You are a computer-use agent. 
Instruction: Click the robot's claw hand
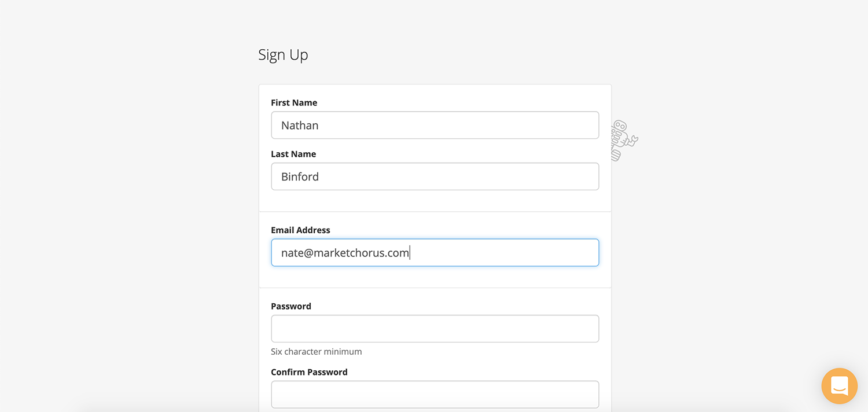[x=634, y=139]
